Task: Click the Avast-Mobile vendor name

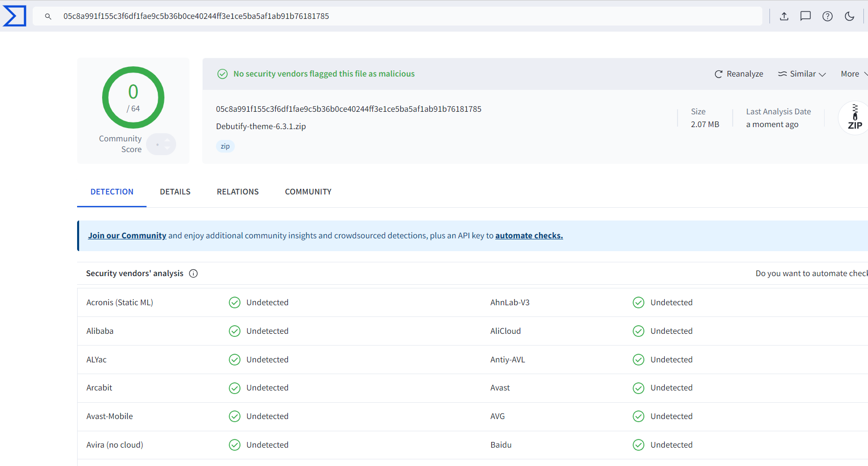Action: click(110, 416)
